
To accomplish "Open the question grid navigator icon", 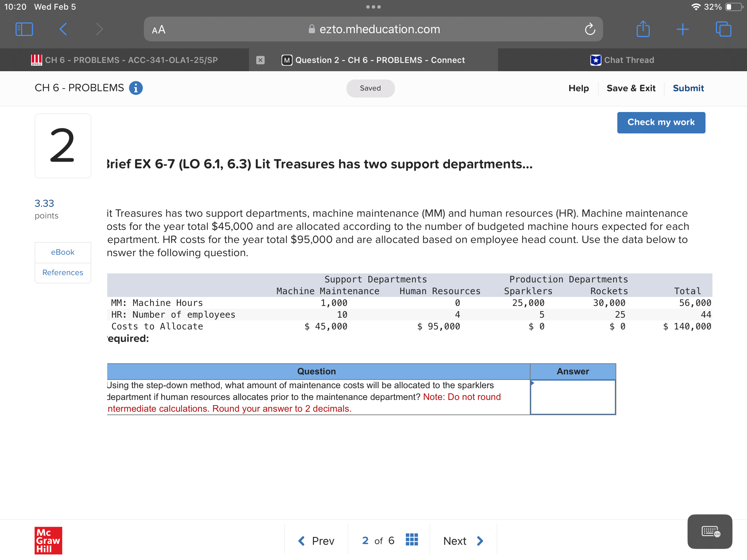I will (412, 540).
